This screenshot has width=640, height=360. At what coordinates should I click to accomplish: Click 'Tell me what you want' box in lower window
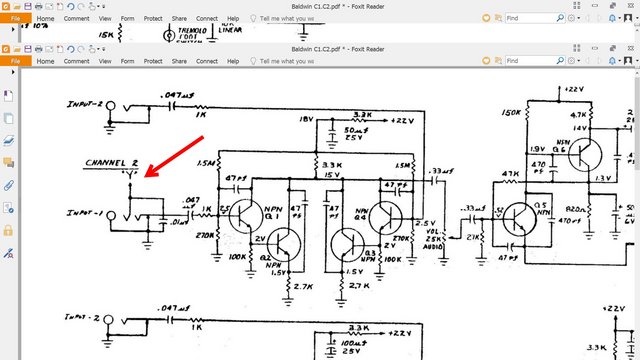(x=282, y=61)
